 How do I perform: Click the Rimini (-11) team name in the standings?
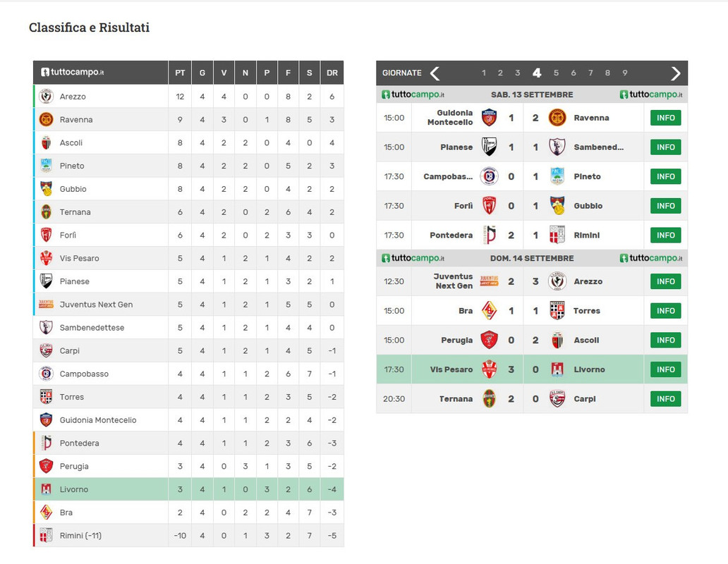tap(80, 536)
